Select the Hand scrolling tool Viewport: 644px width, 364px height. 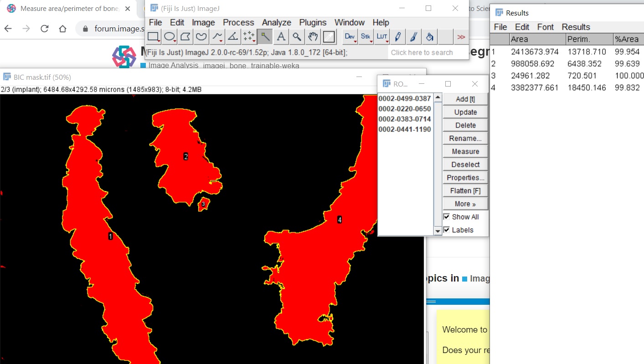click(313, 36)
